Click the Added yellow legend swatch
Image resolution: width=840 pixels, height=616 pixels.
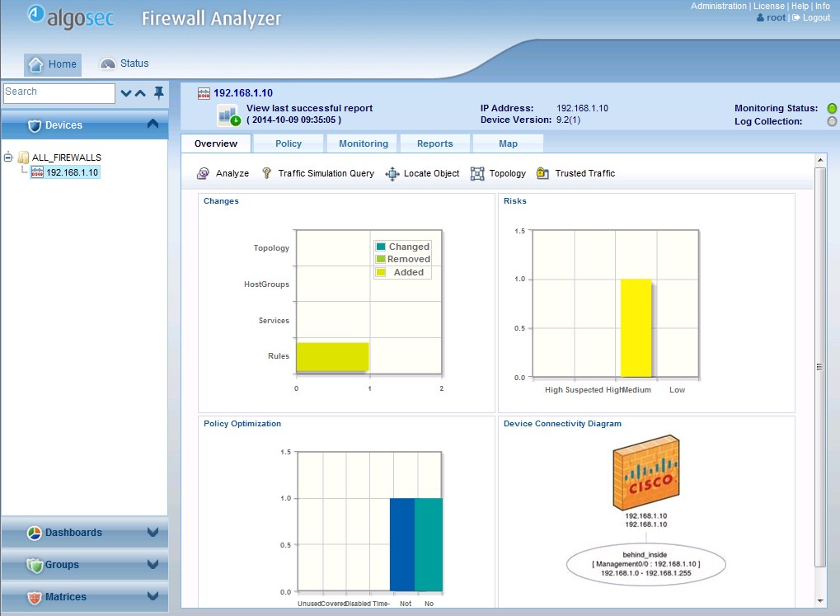tap(381, 272)
